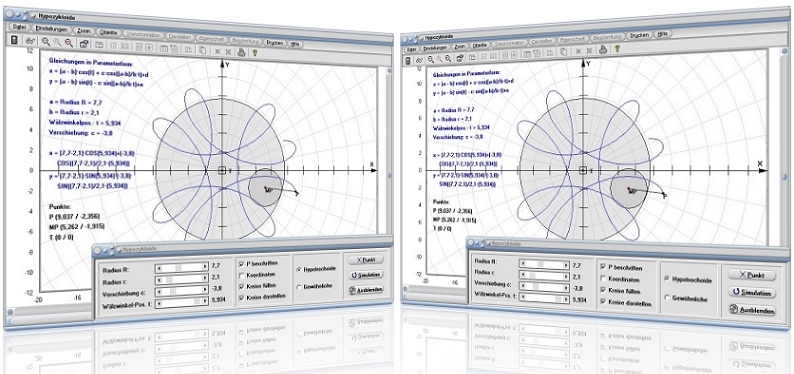Click the first X delete icon, left window
The height and width of the screenshot is (374, 794).
[x=217, y=51]
